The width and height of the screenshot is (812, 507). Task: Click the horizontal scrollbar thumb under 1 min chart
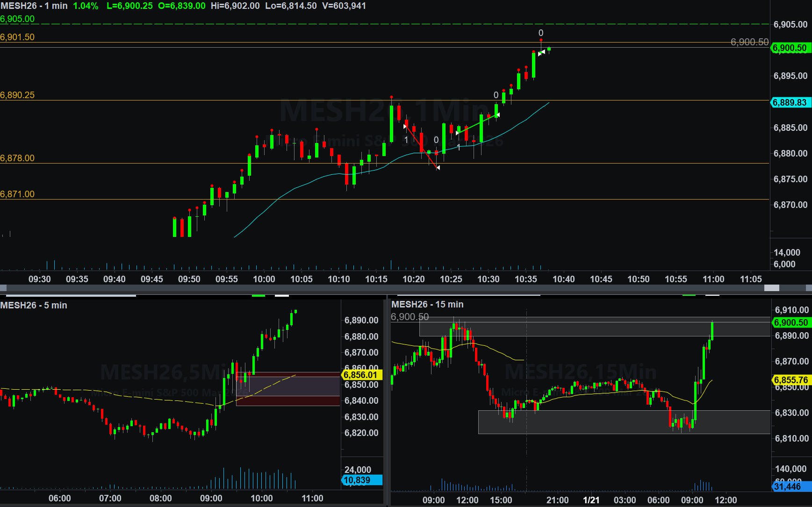(x=771, y=288)
